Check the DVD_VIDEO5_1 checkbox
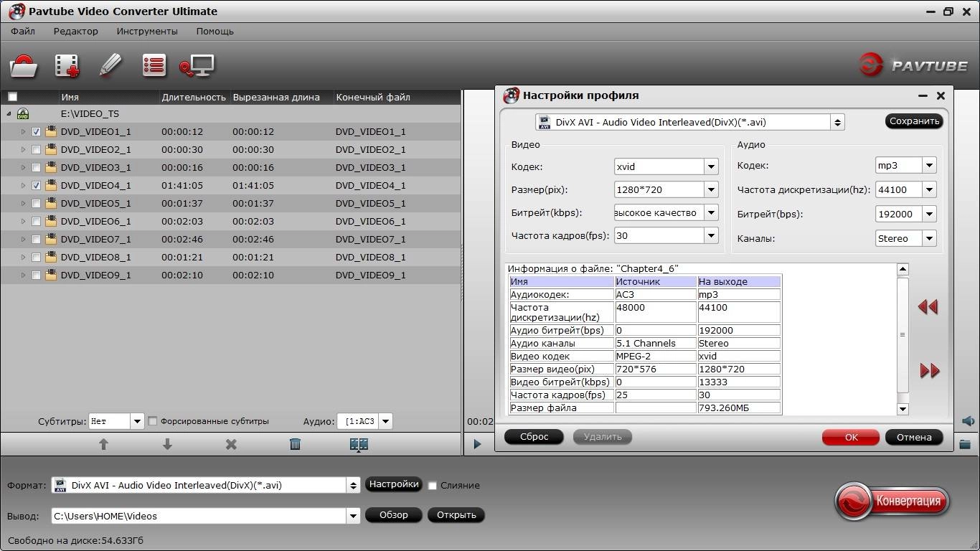The image size is (980, 551). click(36, 204)
